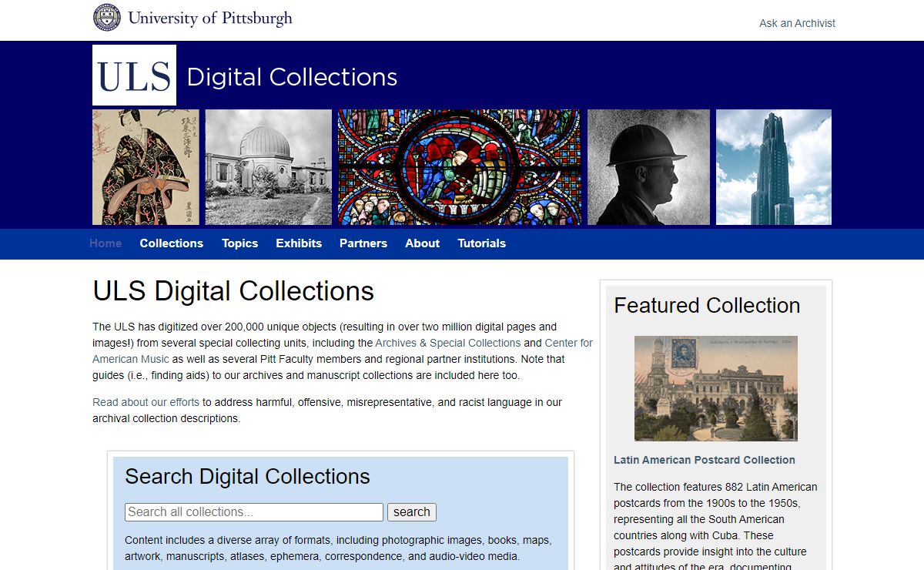Go to the Exhibits page
This screenshot has height=570, width=924.
pos(299,243)
